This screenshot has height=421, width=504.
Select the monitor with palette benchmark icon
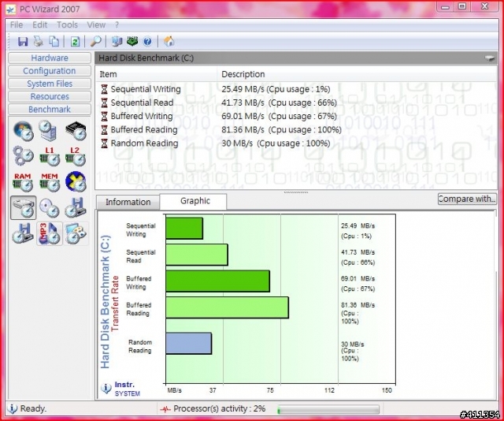(x=76, y=233)
